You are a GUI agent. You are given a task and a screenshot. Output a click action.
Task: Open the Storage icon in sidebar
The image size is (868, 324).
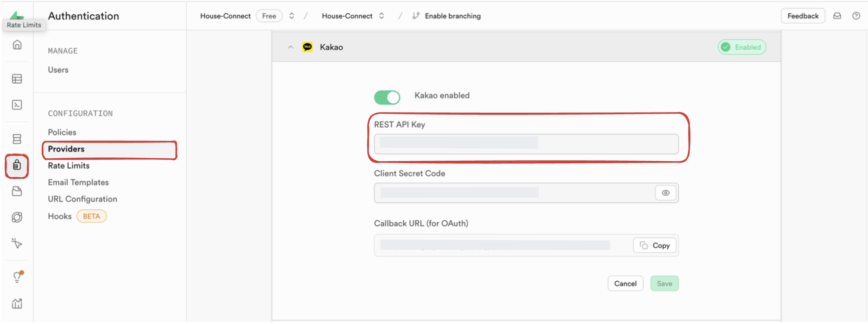[x=17, y=192]
